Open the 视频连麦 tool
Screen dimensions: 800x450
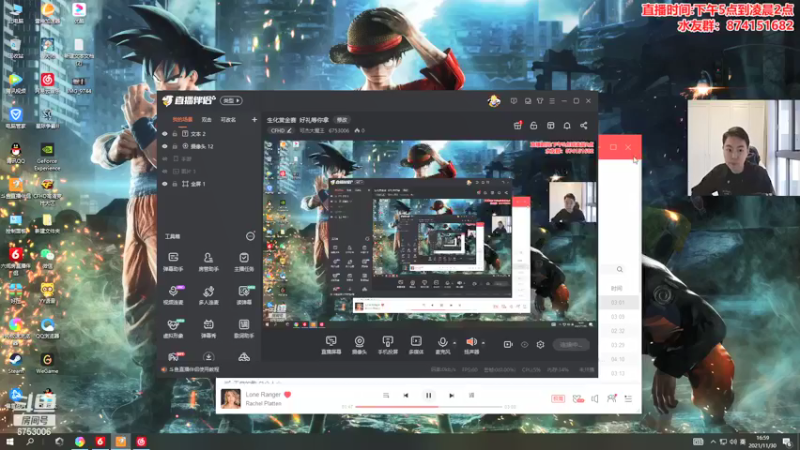click(173, 295)
